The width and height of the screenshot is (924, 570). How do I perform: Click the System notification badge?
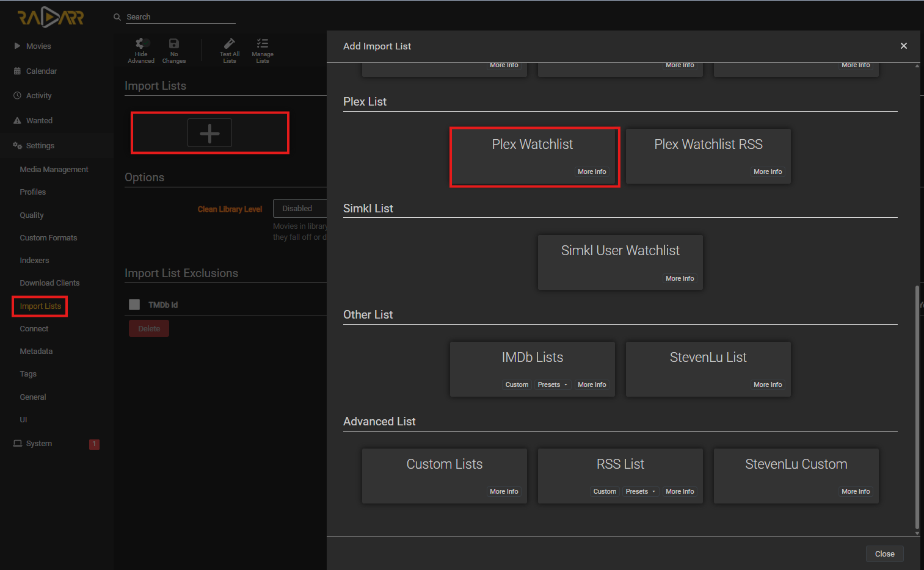[94, 444]
